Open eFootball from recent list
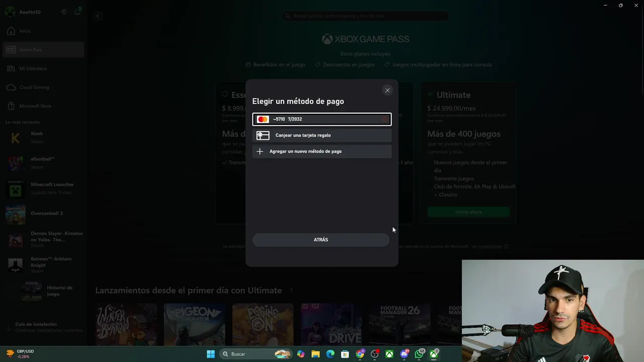The width and height of the screenshot is (644, 362). (43, 163)
